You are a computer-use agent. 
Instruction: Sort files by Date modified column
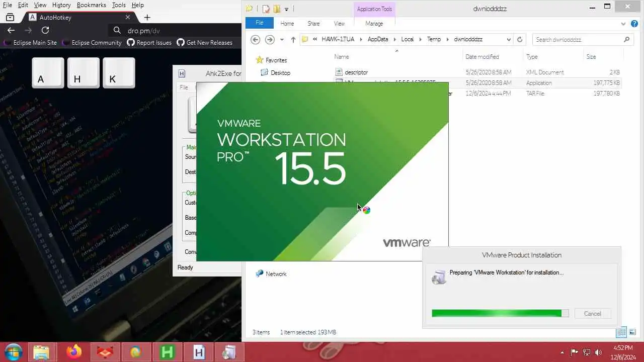pyautogui.click(x=482, y=57)
